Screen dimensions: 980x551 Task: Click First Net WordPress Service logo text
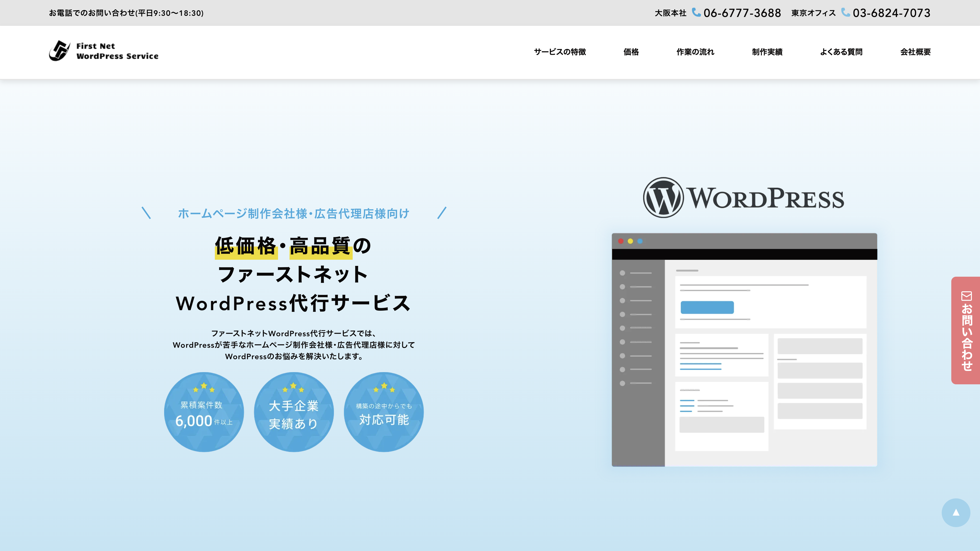[x=117, y=51]
